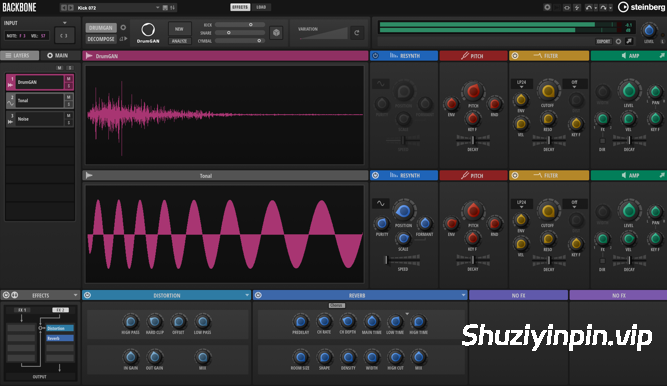Click the randomize dice cube icon
Image resolution: width=667 pixels, height=386 pixels.
[276, 33]
